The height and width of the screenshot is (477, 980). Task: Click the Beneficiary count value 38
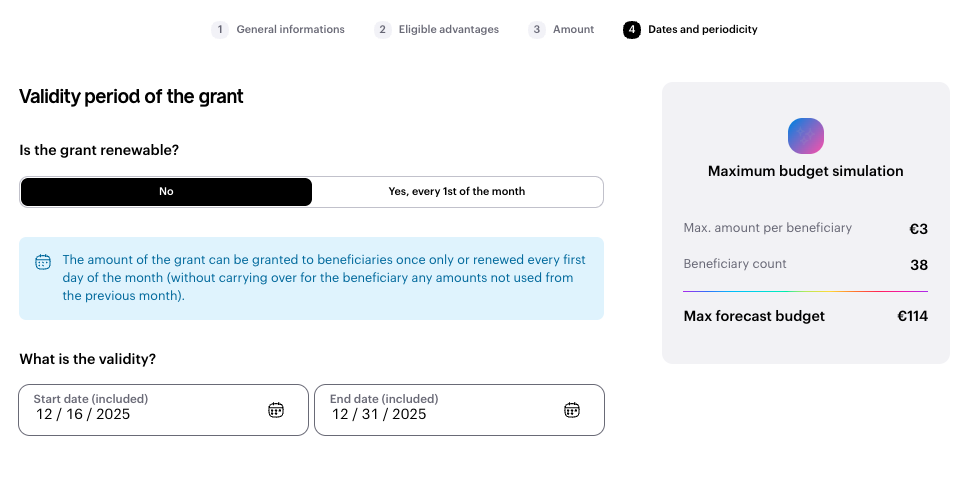point(918,265)
